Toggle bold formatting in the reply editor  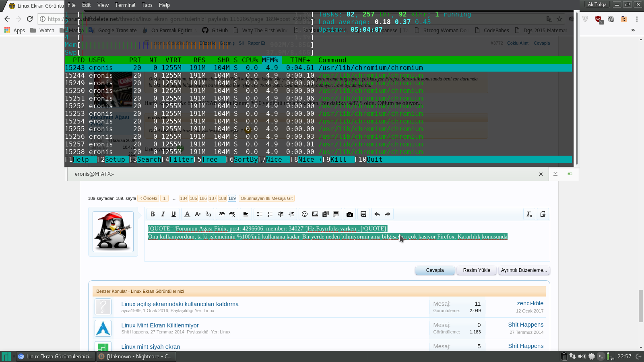[153, 214]
